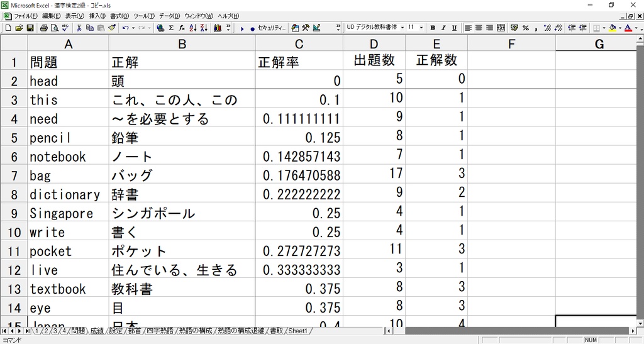Start macro recording with the dot icon
Image resolution: width=644 pixels, height=344 pixels.
(252, 28)
